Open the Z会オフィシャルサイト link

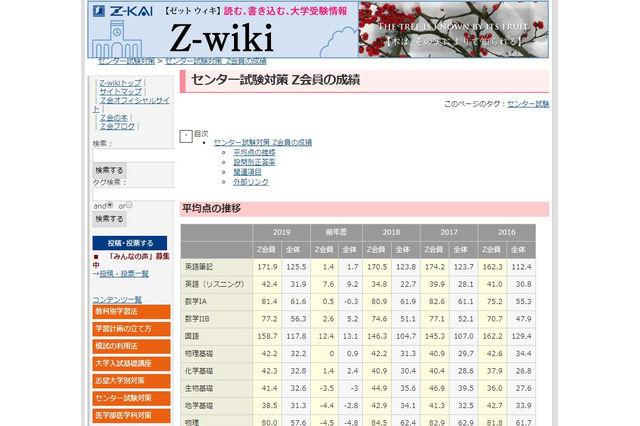coord(135,100)
